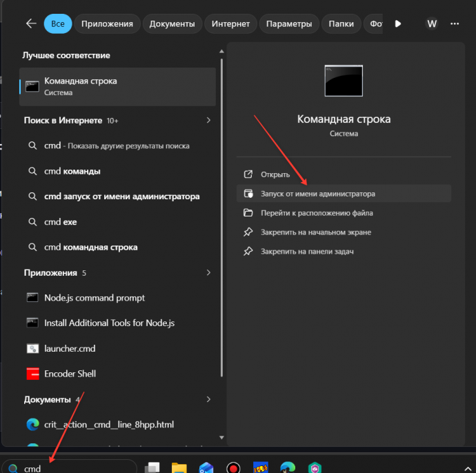
Task: Click the Install Additional Tools icon
Action: 32,323
